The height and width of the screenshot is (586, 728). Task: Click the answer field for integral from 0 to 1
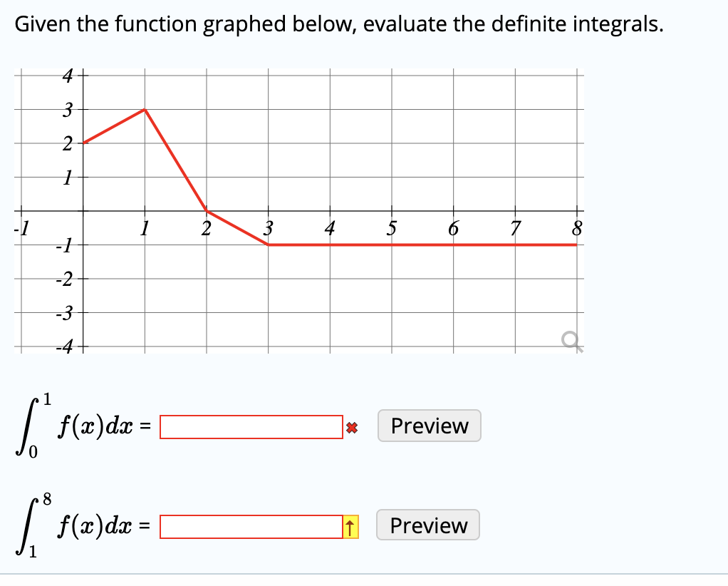(251, 426)
